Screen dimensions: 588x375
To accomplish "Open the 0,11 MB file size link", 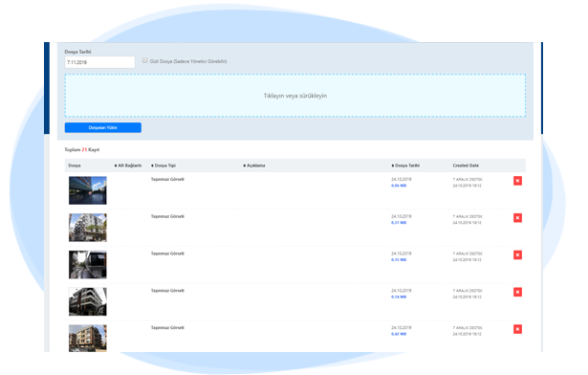I will coord(399,223).
